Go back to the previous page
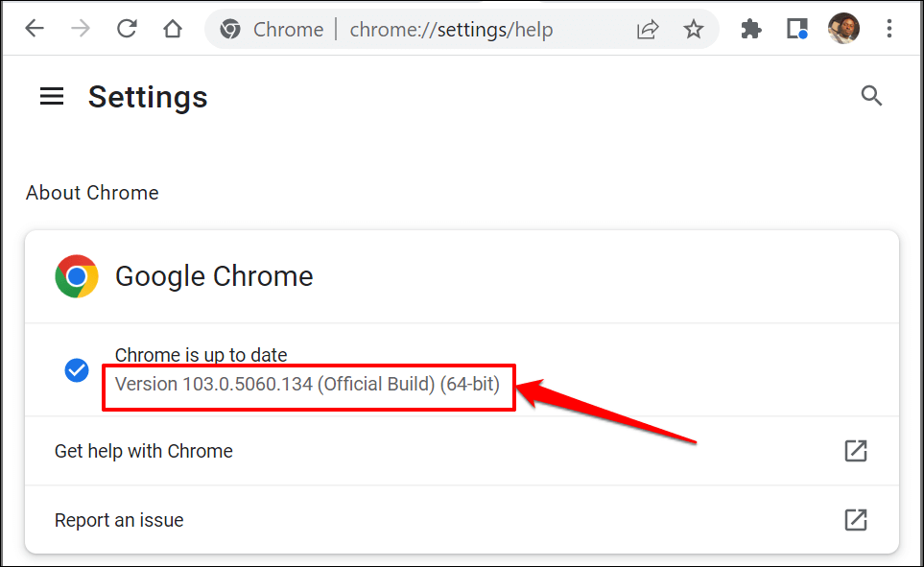 pyautogui.click(x=35, y=29)
